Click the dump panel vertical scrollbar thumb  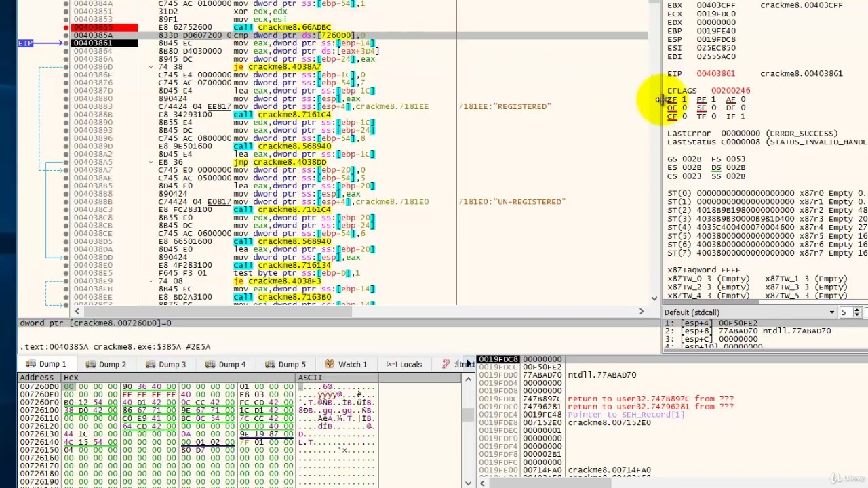tap(468, 415)
